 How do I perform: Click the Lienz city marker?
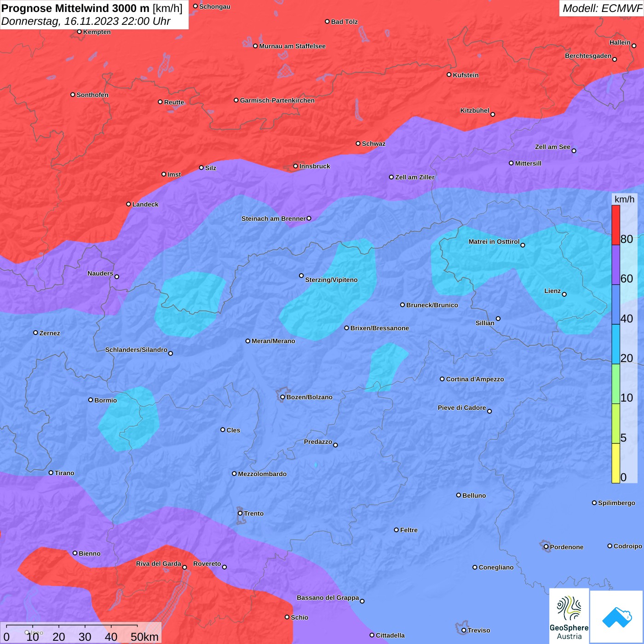[x=564, y=294]
